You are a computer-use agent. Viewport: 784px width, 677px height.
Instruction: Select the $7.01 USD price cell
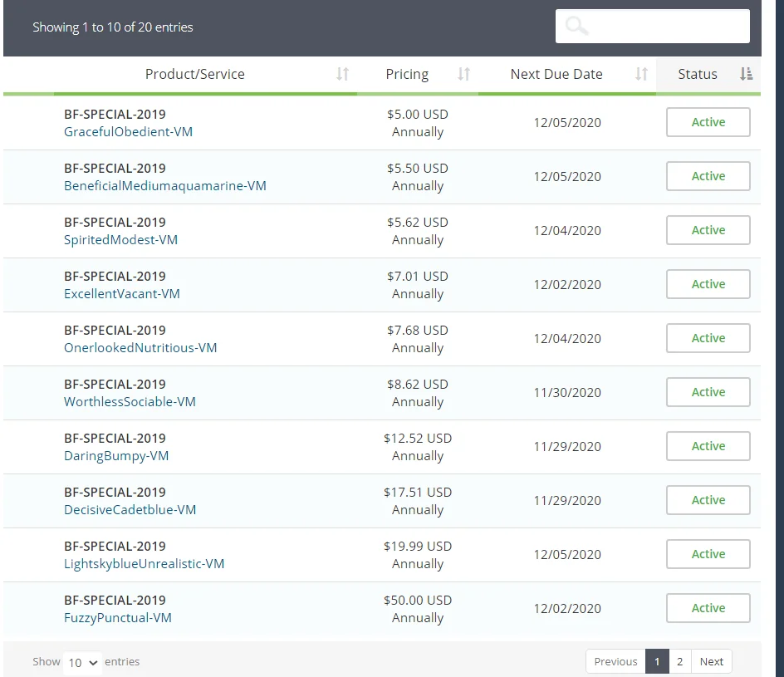pos(418,285)
